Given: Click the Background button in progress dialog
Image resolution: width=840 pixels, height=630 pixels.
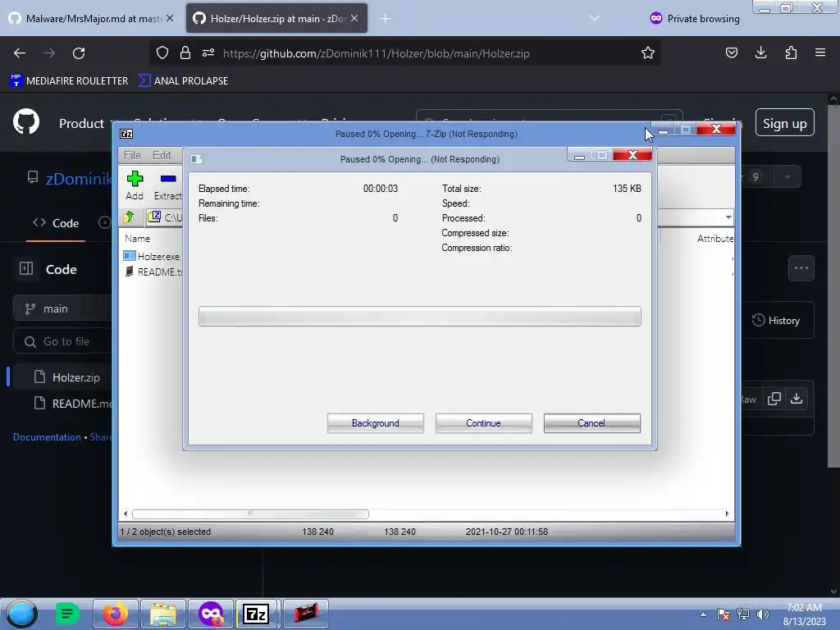Looking at the screenshot, I should [x=375, y=423].
